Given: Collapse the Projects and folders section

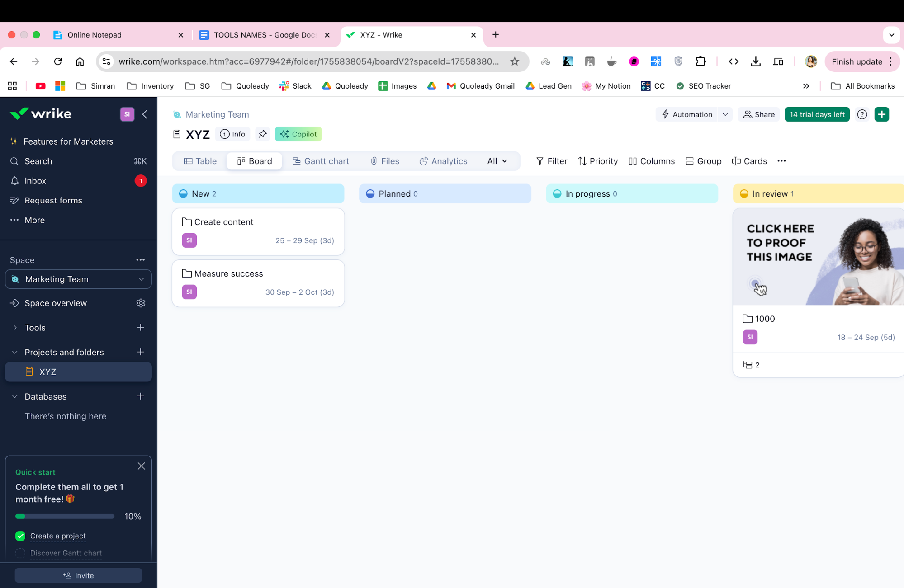Looking at the screenshot, I should pos(14,352).
